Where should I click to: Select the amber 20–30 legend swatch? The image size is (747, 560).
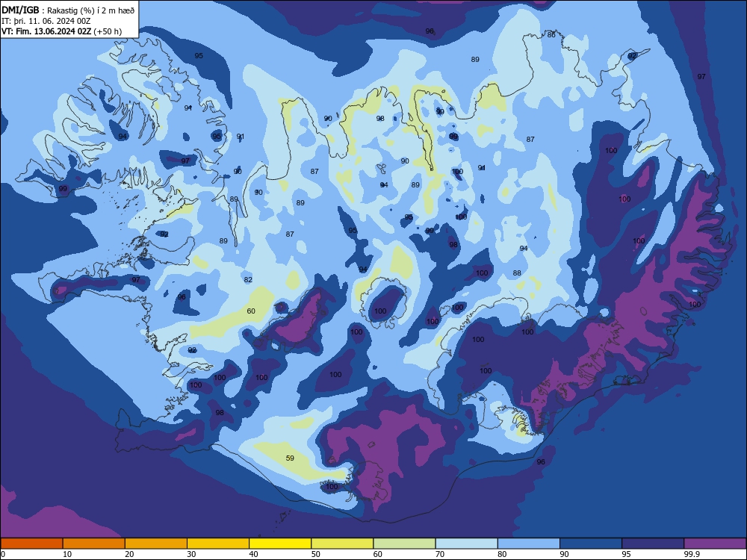pyautogui.click(x=156, y=544)
